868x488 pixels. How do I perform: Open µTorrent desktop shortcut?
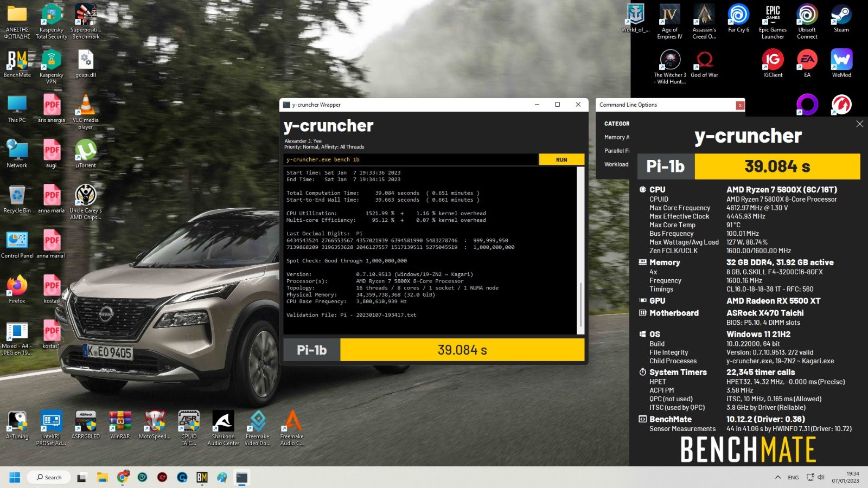(86, 153)
